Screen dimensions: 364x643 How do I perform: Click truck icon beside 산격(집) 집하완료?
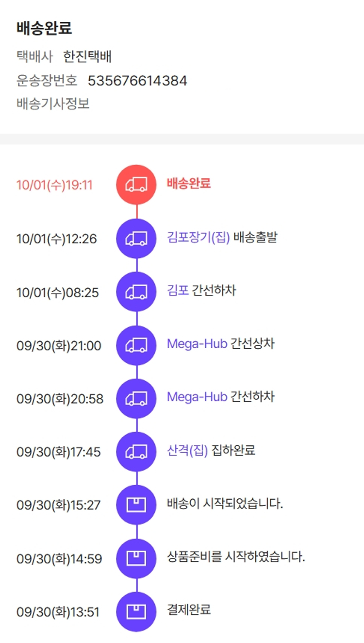tap(136, 452)
